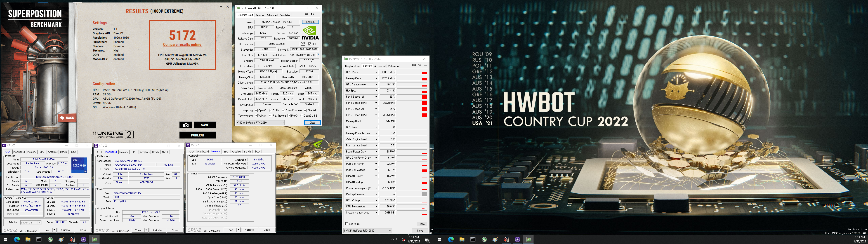This screenshot has height=244, width=868.
Task: Open the CPU-Z Socket #1 selection dropdown
Action: point(31,223)
